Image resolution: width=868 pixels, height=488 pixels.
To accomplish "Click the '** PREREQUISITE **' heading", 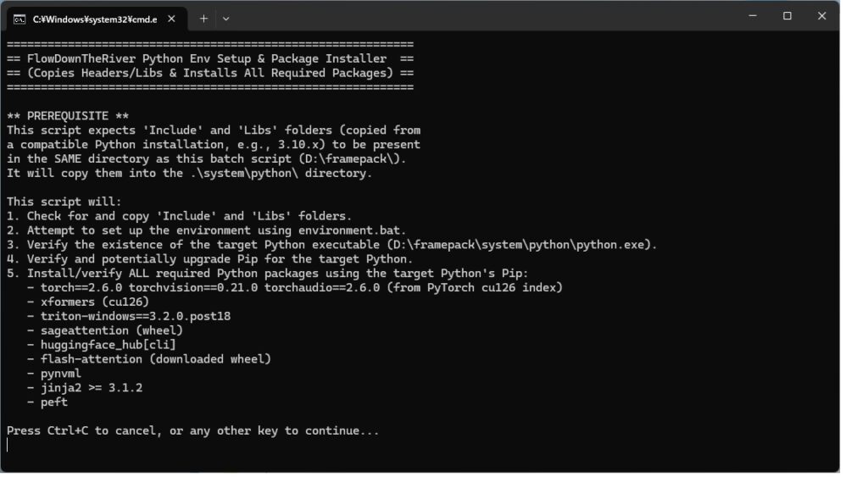I will [68, 116].
